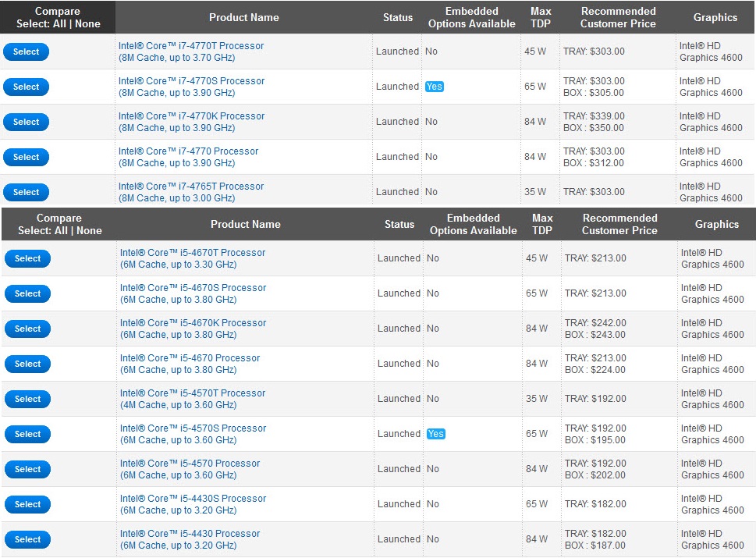This screenshot has height=558, width=756.
Task: Open Intel Core i5-4670S Processor link
Action: point(193,293)
